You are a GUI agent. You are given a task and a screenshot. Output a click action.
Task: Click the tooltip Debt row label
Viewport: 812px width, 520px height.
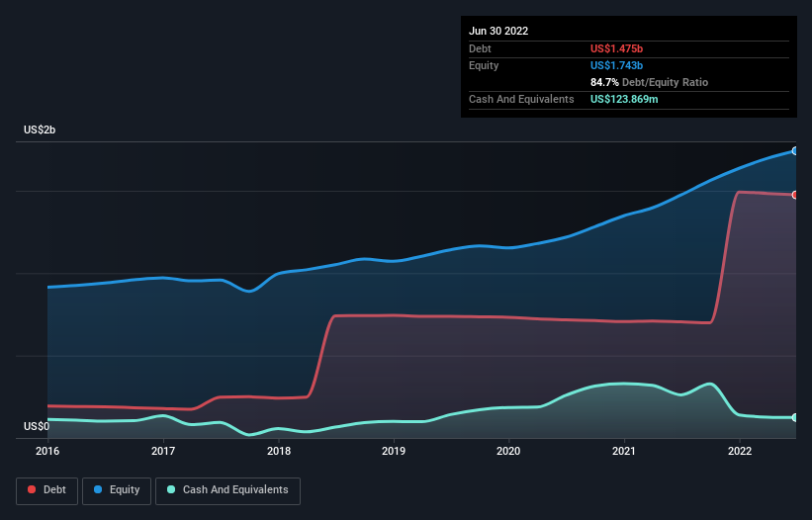(x=480, y=48)
